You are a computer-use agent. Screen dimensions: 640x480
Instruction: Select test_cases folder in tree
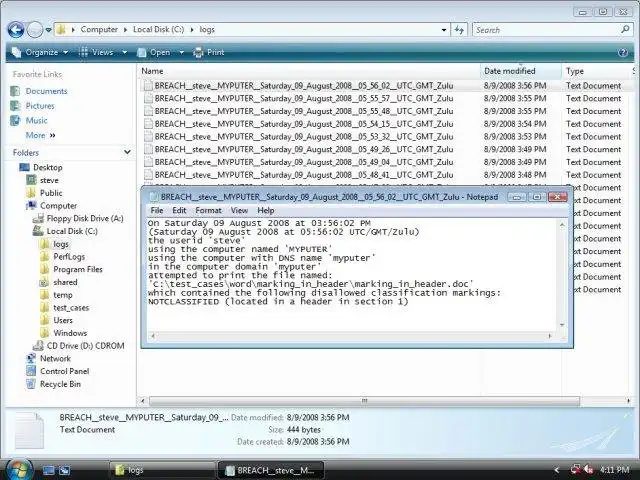pos(71,308)
